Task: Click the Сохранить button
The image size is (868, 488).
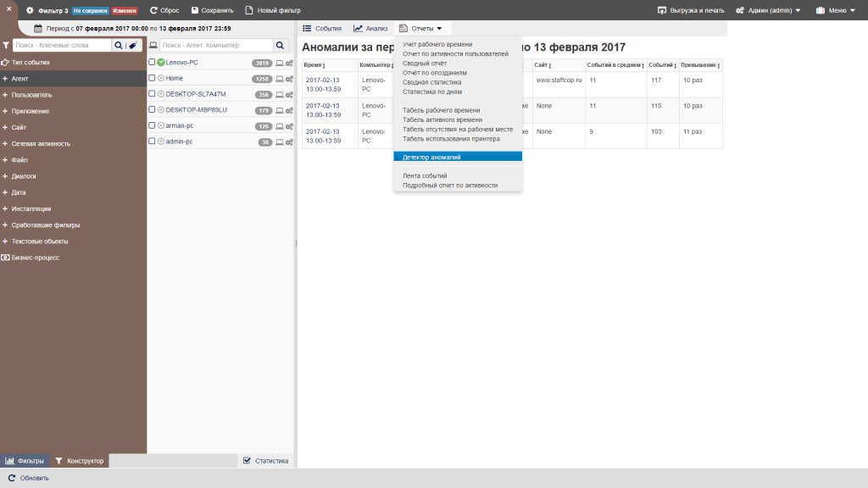Action: click(x=212, y=10)
